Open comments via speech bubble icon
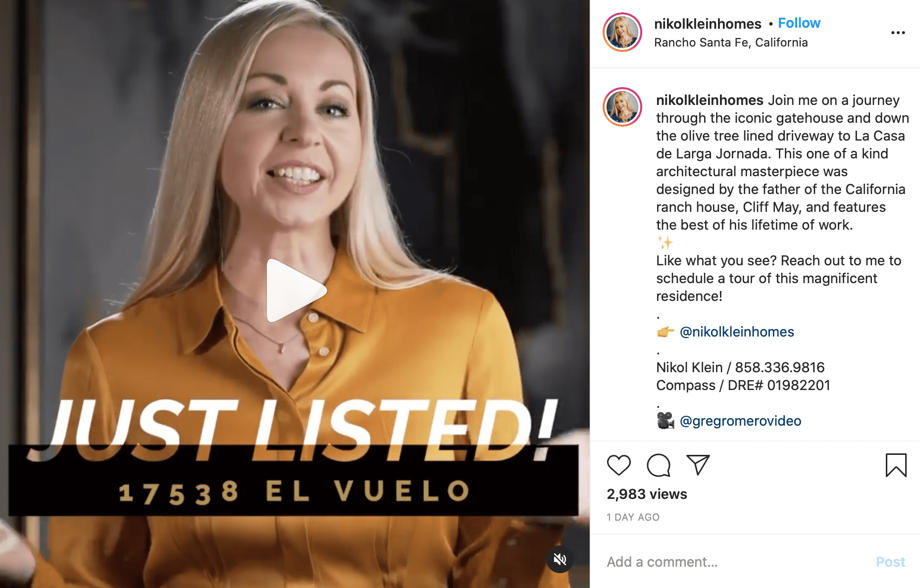 point(659,465)
